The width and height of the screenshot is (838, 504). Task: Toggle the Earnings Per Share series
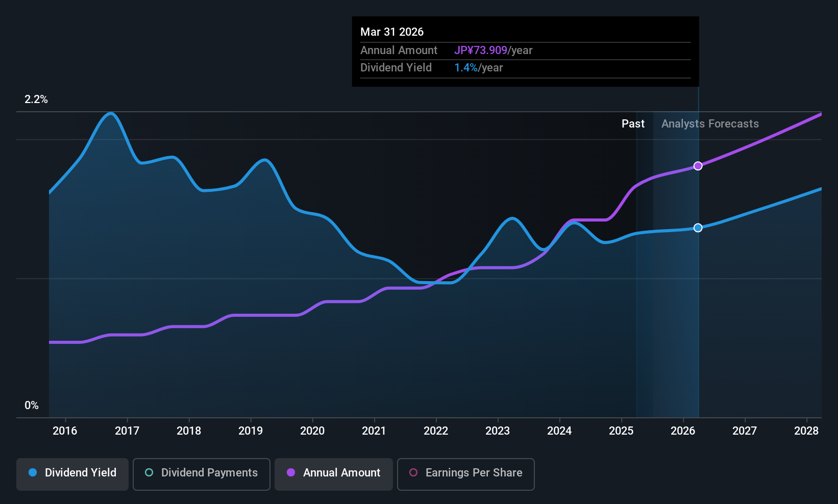tap(466, 474)
